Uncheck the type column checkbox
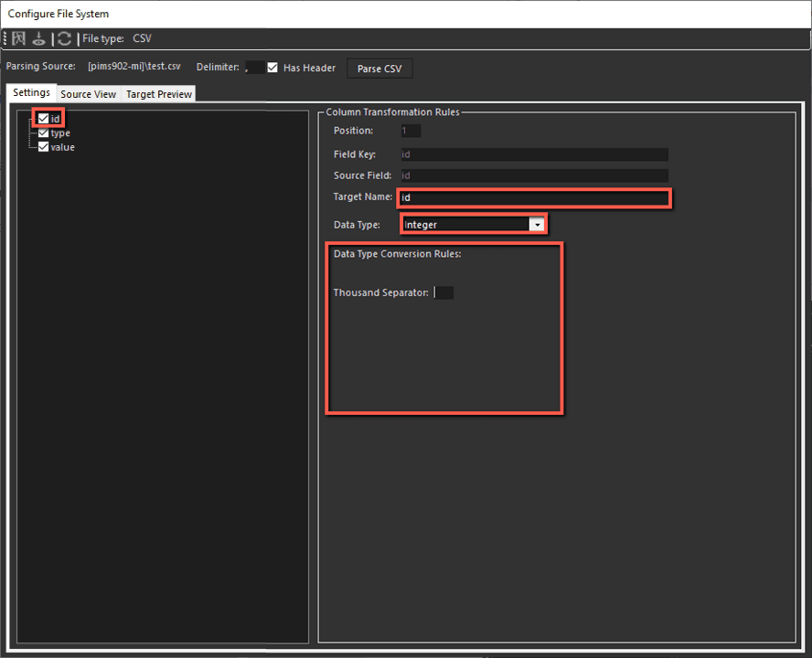The height and width of the screenshot is (658, 812). pyautogui.click(x=43, y=133)
